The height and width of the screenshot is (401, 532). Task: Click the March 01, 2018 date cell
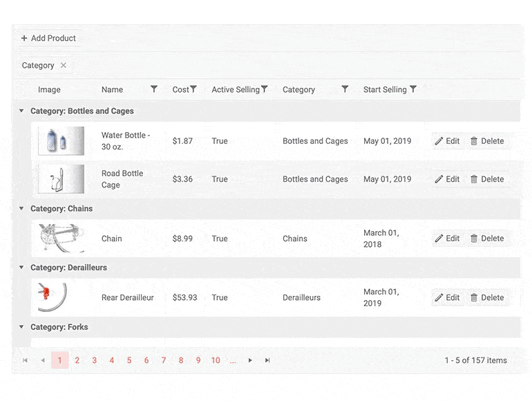coord(381,239)
